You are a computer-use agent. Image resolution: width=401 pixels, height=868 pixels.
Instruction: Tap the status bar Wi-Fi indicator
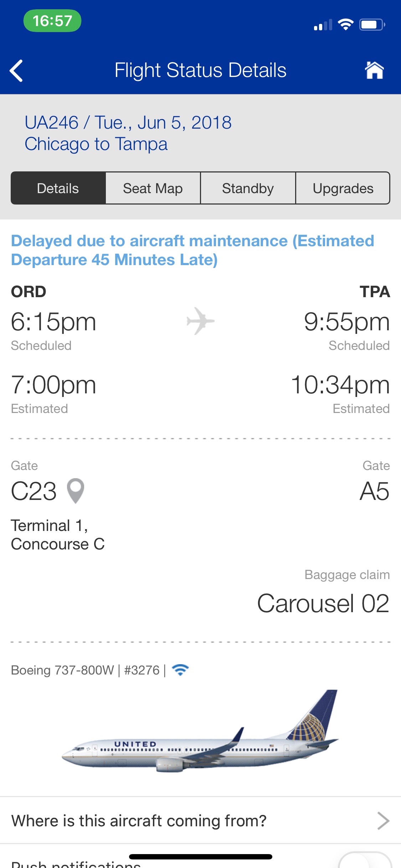(x=345, y=25)
